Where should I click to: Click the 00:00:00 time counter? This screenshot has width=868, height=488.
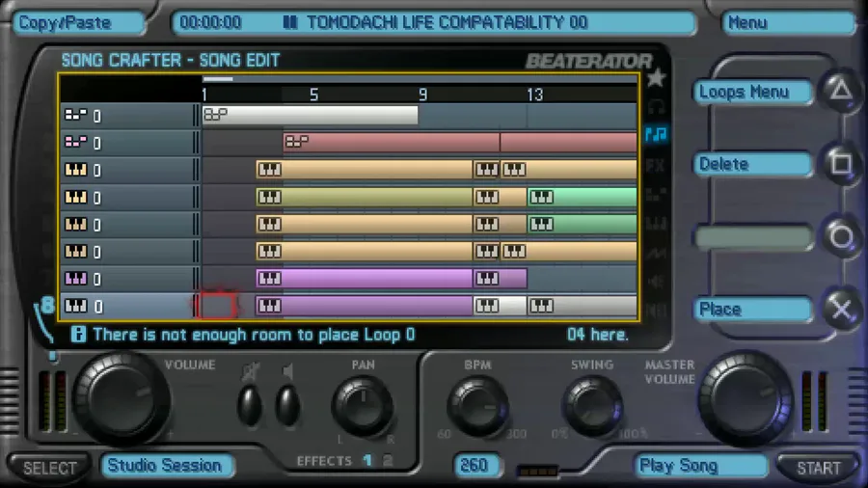[210, 23]
